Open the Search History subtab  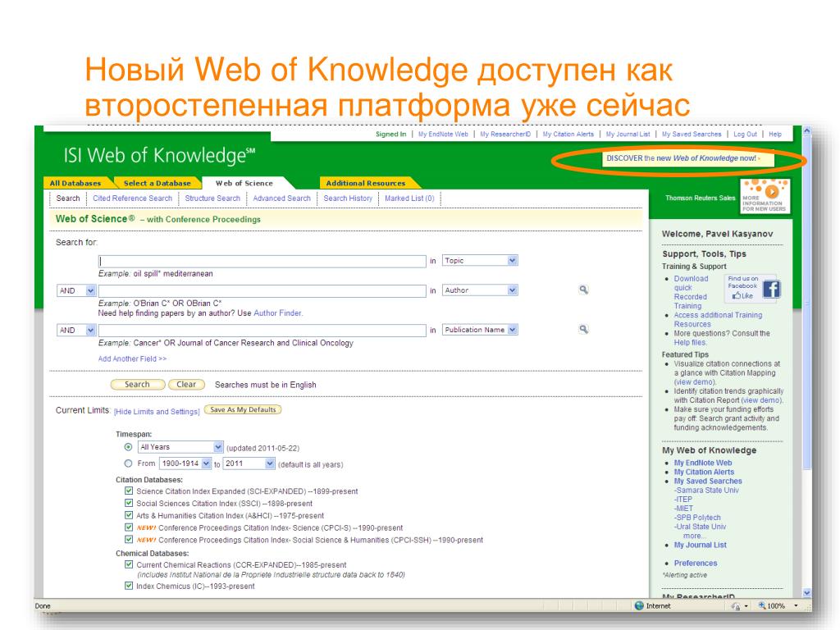(x=348, y=199)
